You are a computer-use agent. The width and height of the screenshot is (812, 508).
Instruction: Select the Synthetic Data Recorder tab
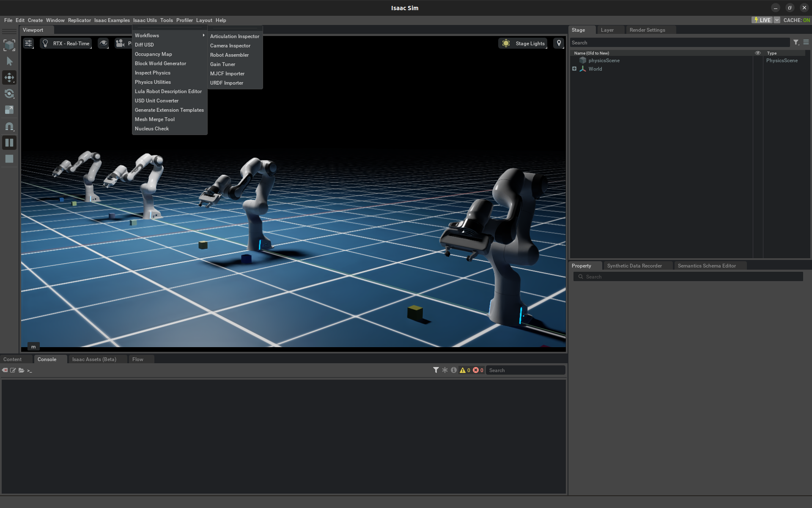pos(634,265)
